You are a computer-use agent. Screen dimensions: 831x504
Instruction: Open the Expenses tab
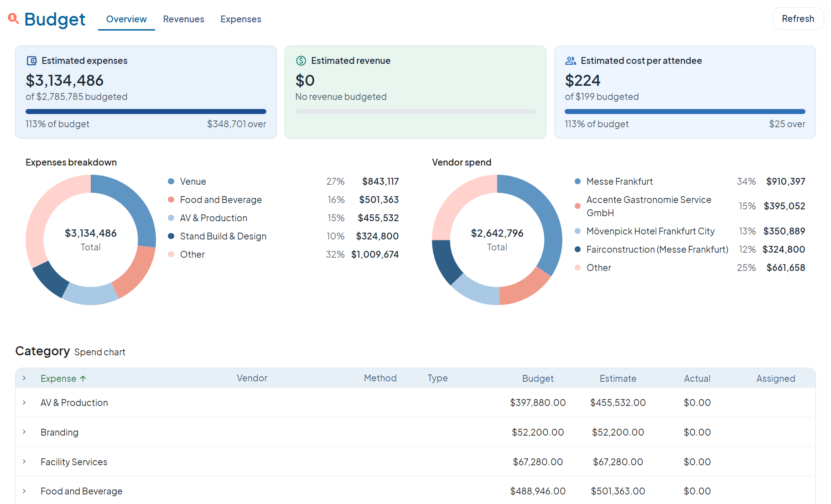tap(241, 19)
